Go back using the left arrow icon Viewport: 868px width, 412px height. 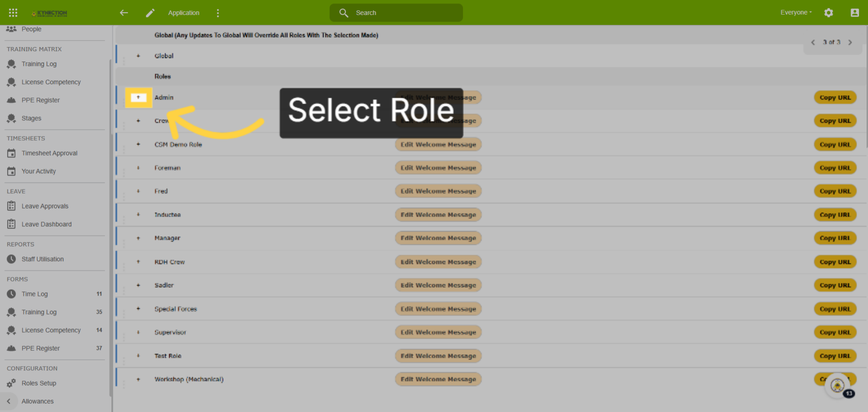124,13
